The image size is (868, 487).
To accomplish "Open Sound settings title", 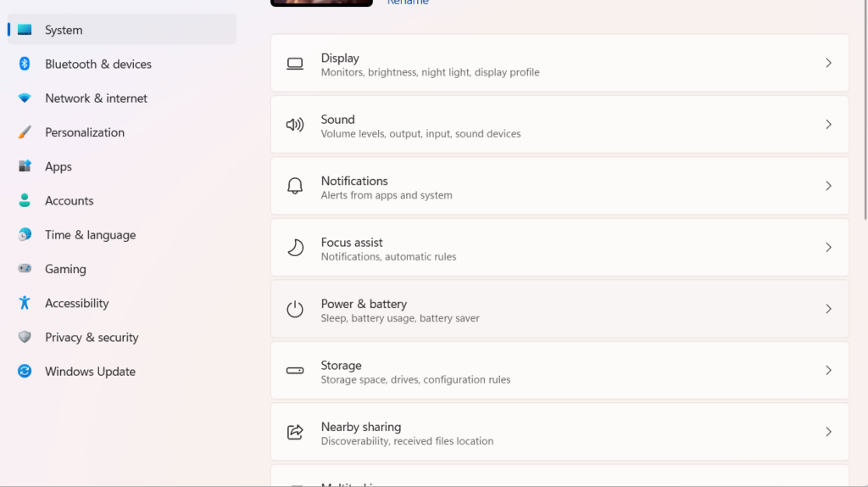I will 337,120.
